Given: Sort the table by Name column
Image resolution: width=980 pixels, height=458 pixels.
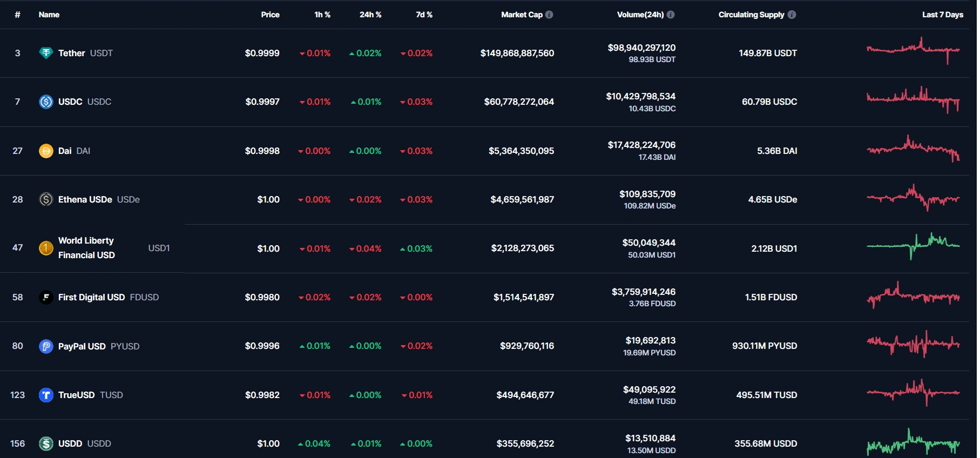Looking at the screenshot, I should [49, 15].
